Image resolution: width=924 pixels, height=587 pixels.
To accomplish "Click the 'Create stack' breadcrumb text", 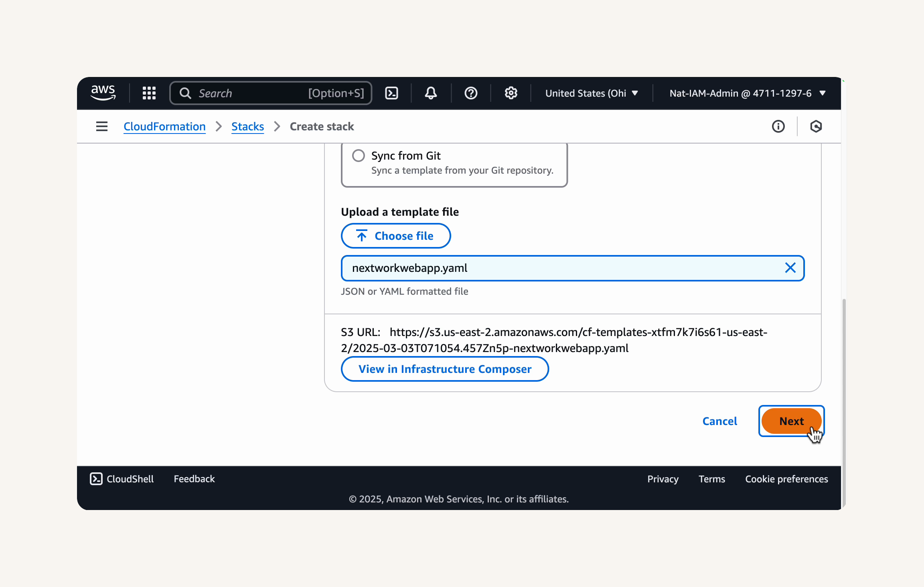I will (322, 126).
